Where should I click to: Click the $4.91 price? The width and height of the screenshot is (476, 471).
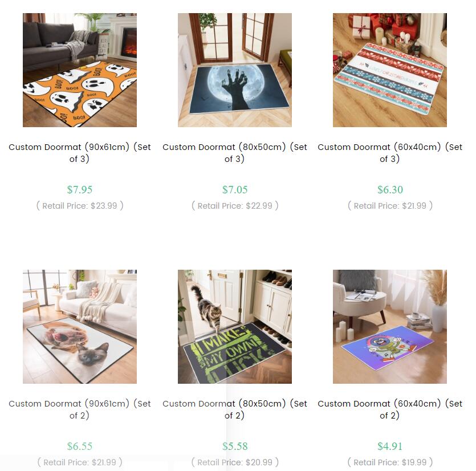point(390,446)
